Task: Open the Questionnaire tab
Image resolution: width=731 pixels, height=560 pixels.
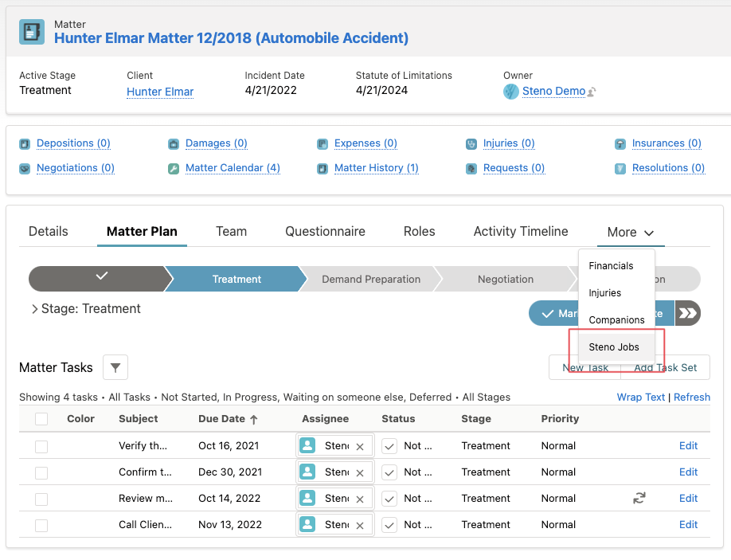Action: click(x=325, y=232)
